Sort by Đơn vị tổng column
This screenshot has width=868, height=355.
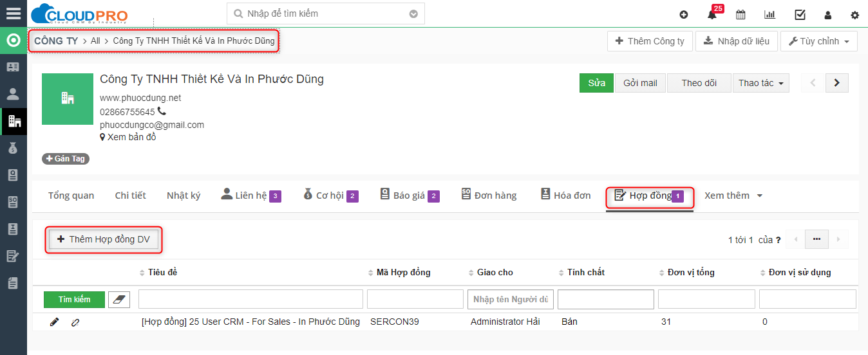point(687,273)
